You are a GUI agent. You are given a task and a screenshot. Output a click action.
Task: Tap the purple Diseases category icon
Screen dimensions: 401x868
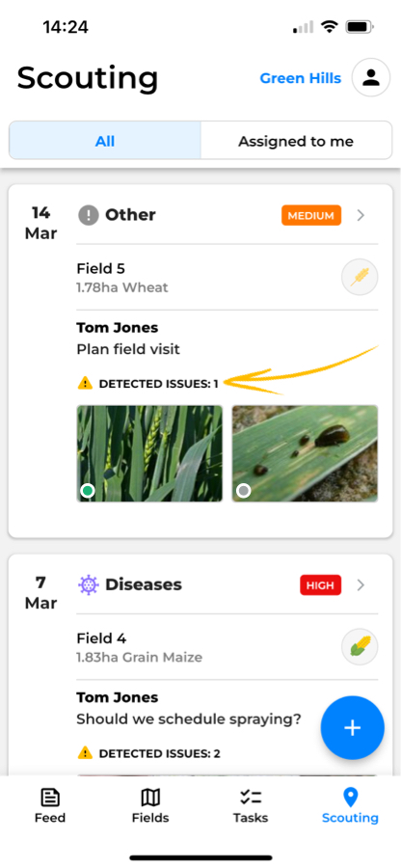[x=89, y=584]
